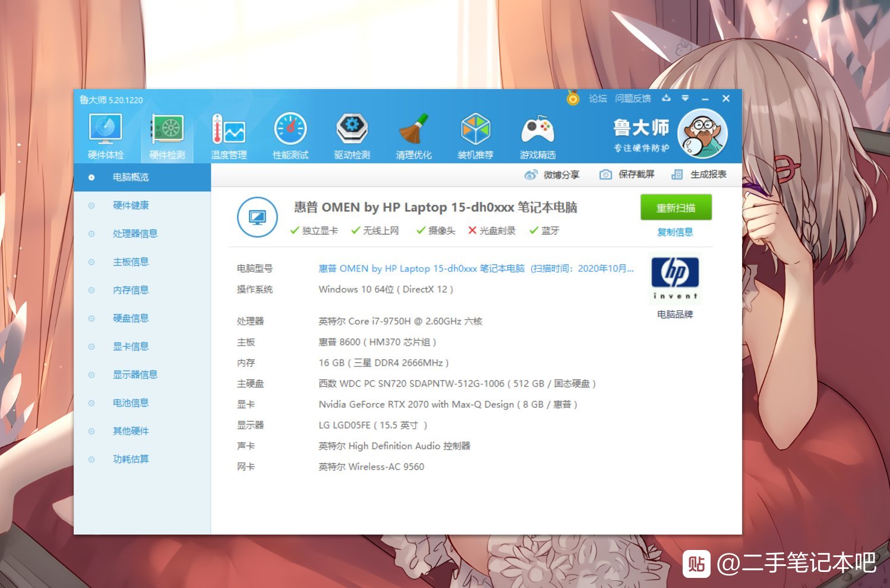
Task: Click the "操作系统" row label
Action: [255, 289]
